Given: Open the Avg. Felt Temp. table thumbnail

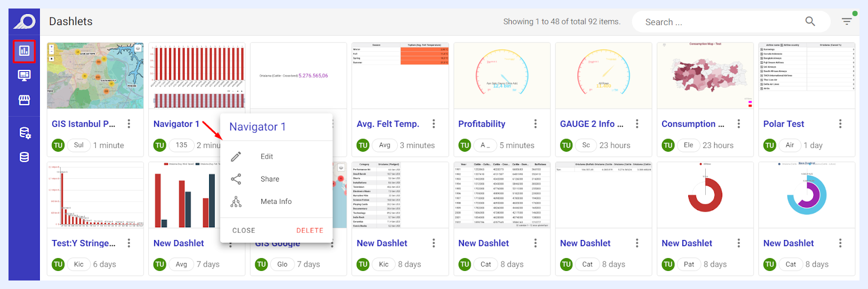Looking at the screenshot, I should click(x=400, y=76).
